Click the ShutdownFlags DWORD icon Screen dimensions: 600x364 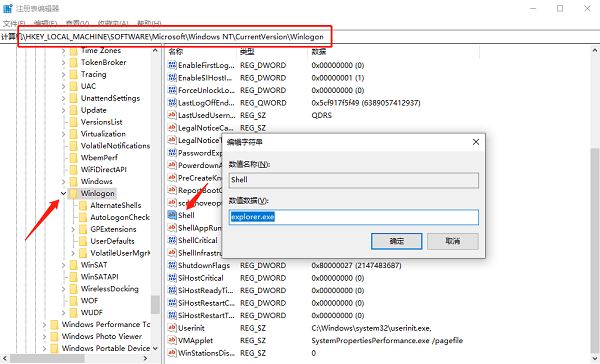pos(172,265)
